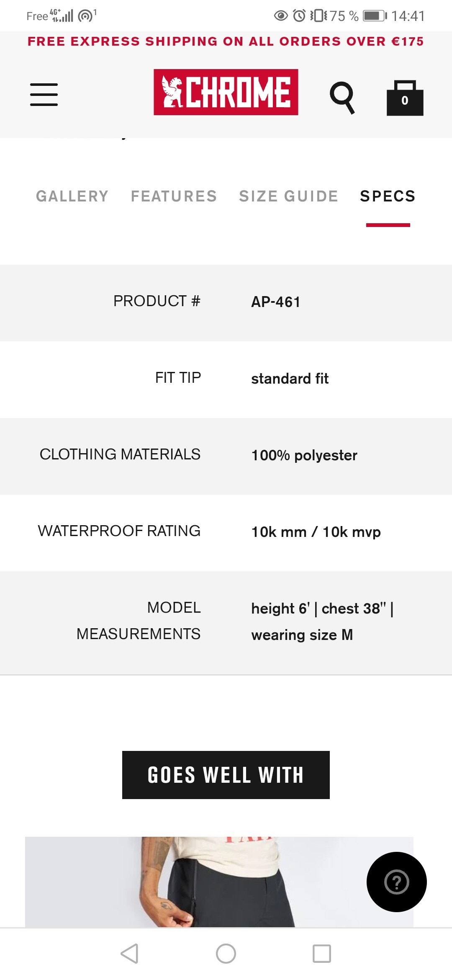Tap the Goes Well With heading
The image size is (452, 980).
click(x=226, y=775)
